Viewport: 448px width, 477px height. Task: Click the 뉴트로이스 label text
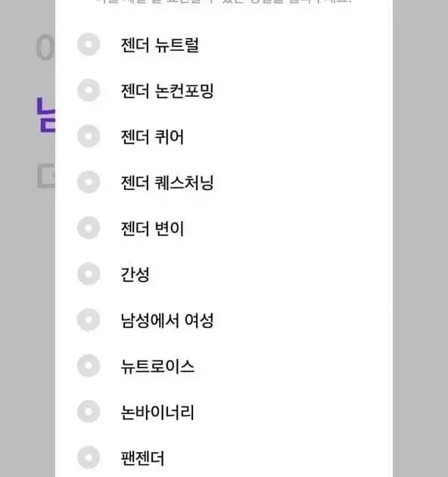pyautogui.click(x=157, y=366)
